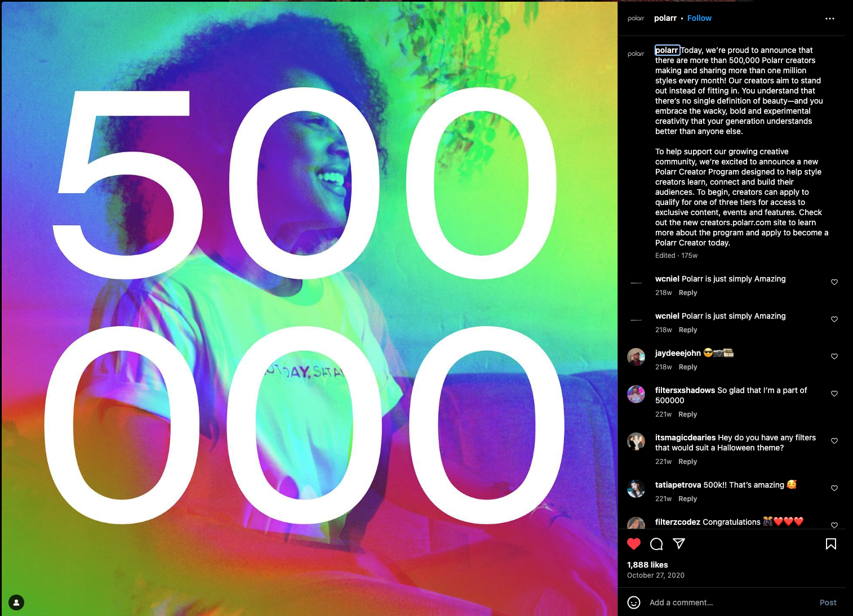Click the Edited · 175w caption timestamp
The height and width of the screenshot is (616, 853).
point(676,256)
